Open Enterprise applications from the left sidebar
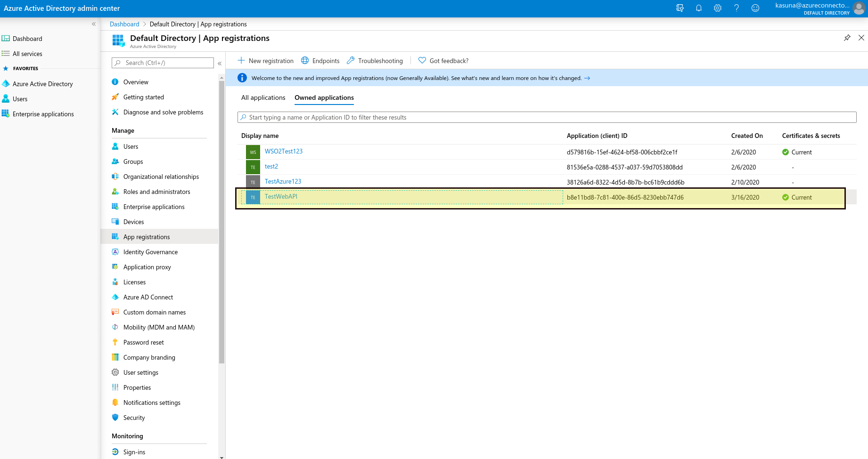The width and height of the screenshot is (868, 459). (x=43, y=114)
